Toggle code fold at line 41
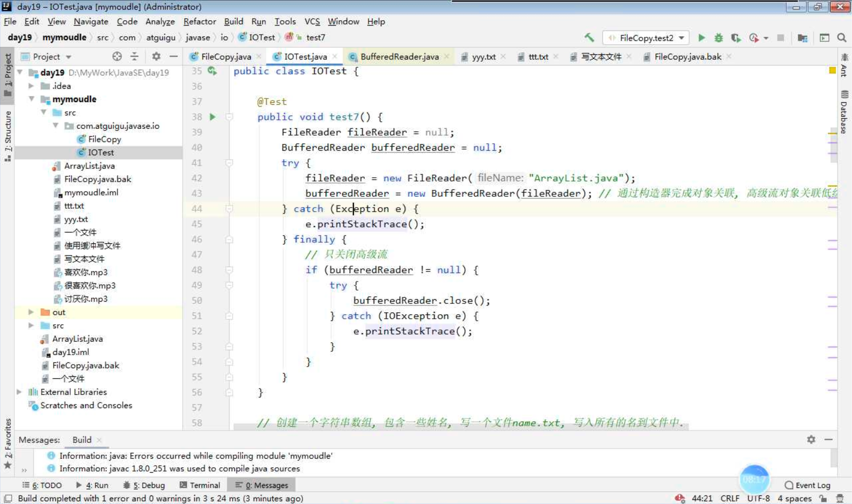Viewport: 852px width, 504px height. [229, 163]
